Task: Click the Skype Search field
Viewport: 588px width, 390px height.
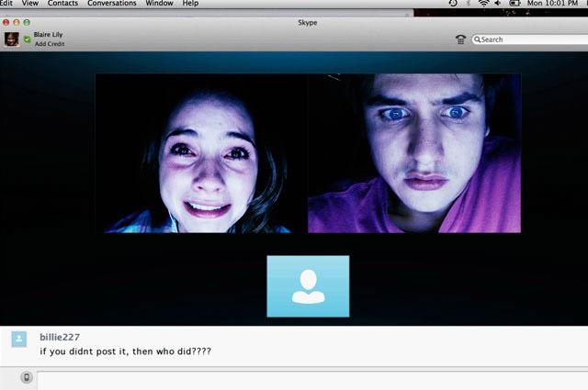Action: [x=529, y=39]
